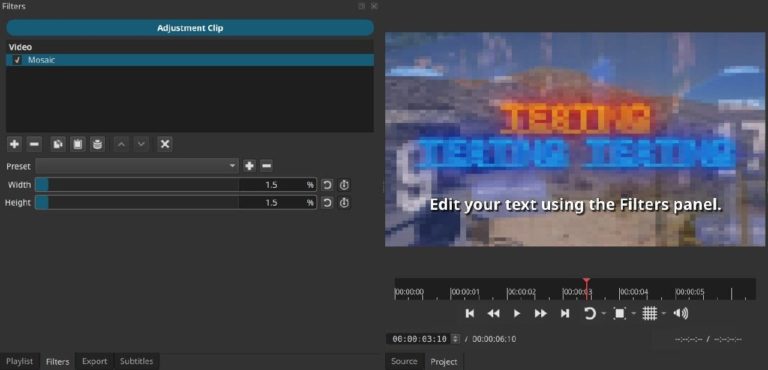Open volume control speaker icon
768x370 pixels.
coord(680,313)
